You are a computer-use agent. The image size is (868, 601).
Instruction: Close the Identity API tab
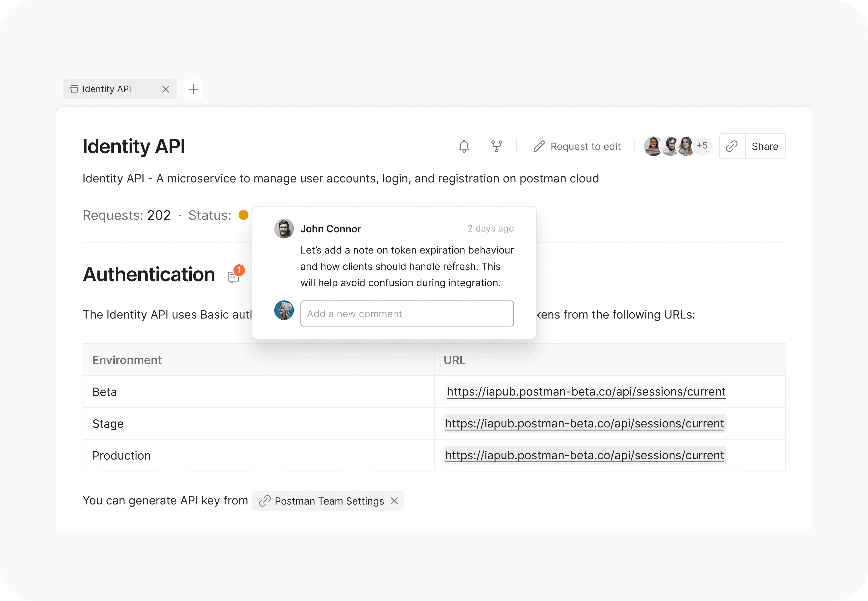(166, 89)
